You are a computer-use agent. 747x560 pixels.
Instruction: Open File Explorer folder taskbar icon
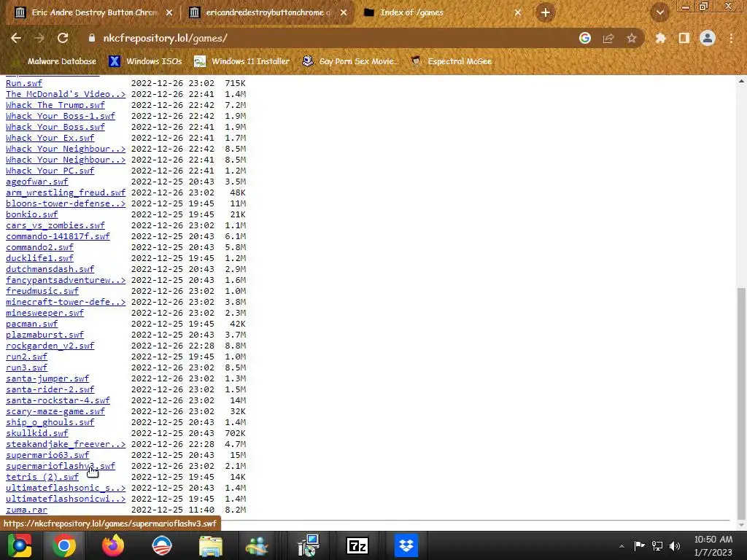pyautogui.click(x=211, y=545)
